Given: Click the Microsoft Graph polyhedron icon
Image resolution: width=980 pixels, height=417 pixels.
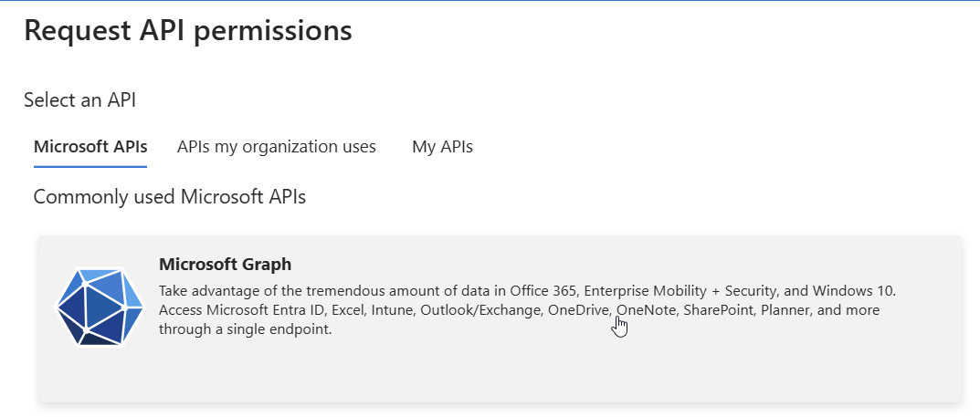Looking at the screenshot, I should (x=100, y=307).
